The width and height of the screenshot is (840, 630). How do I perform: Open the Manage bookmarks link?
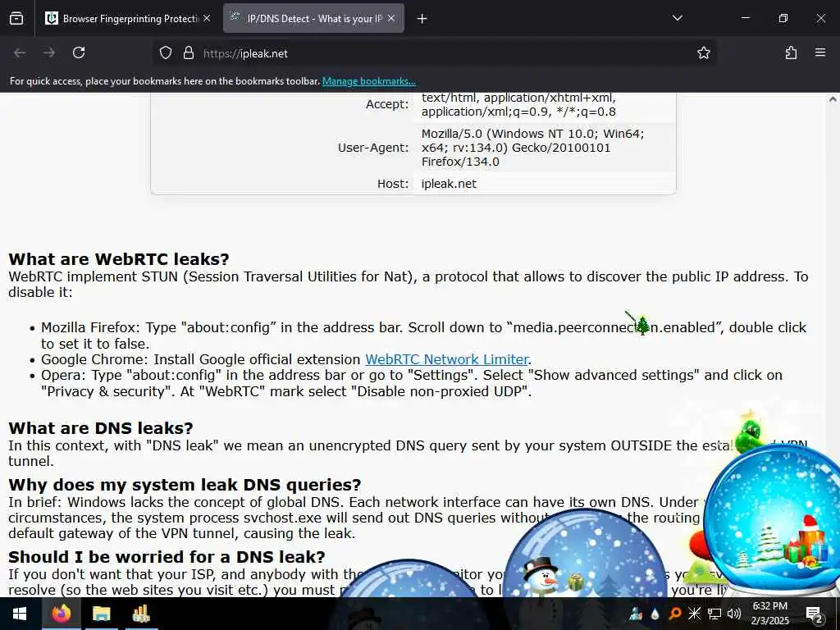368,81
